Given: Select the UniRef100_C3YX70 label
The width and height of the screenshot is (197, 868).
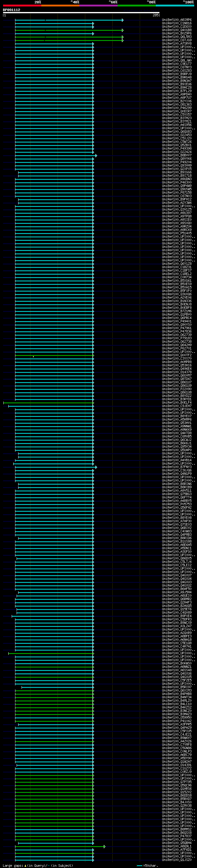Looking at the screenshot, I should point(177,358).
